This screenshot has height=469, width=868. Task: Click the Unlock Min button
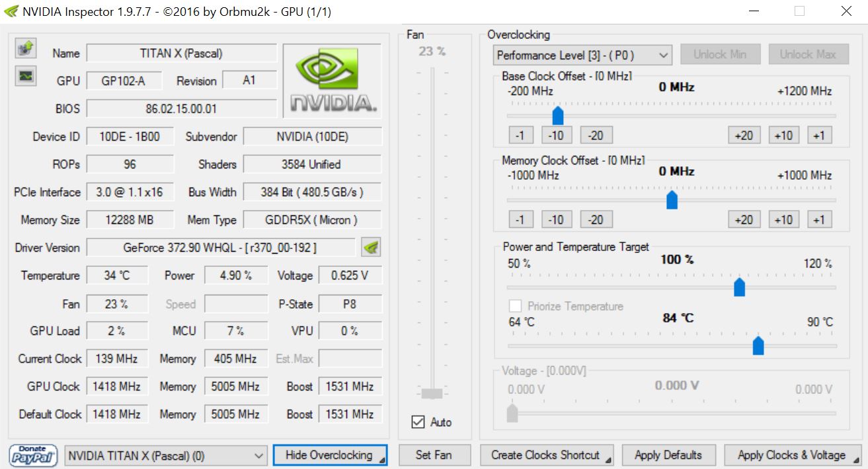coord(721,54)
